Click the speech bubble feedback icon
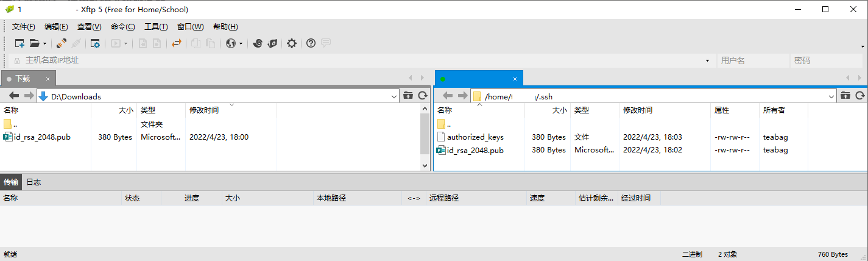 pyautogui.click(x=326, y=43)
